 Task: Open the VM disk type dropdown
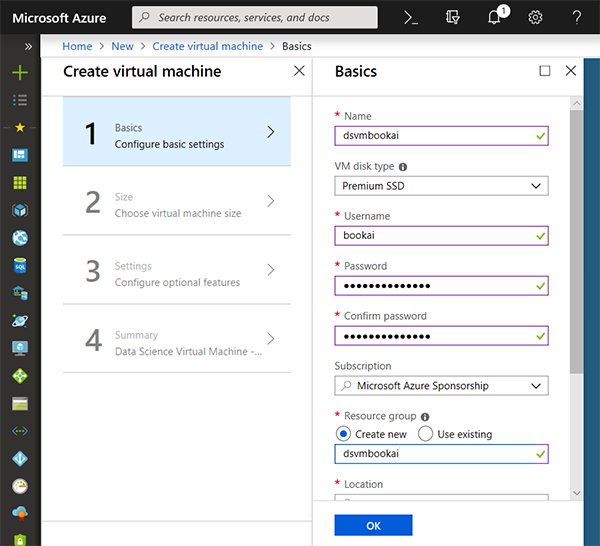441,186
